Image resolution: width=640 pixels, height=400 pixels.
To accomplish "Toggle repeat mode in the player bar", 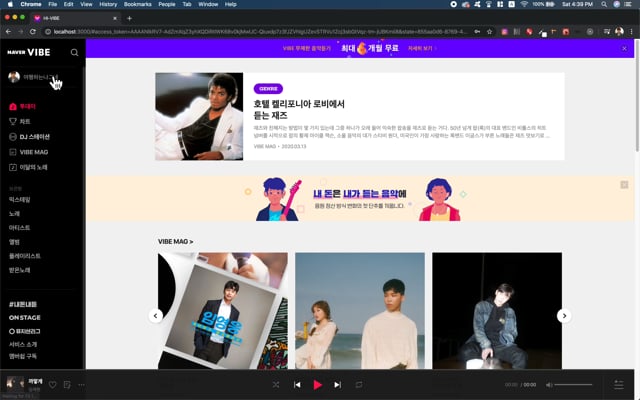I will tap(359, 384).
